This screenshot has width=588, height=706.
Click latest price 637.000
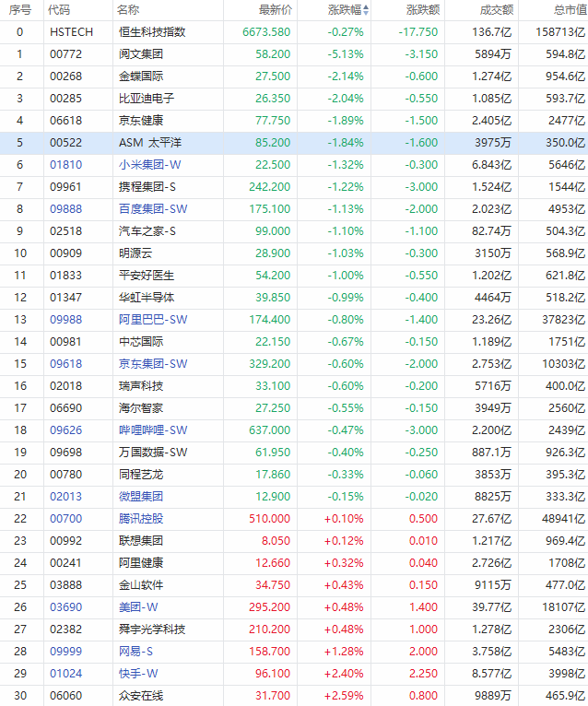coord(270,430)
